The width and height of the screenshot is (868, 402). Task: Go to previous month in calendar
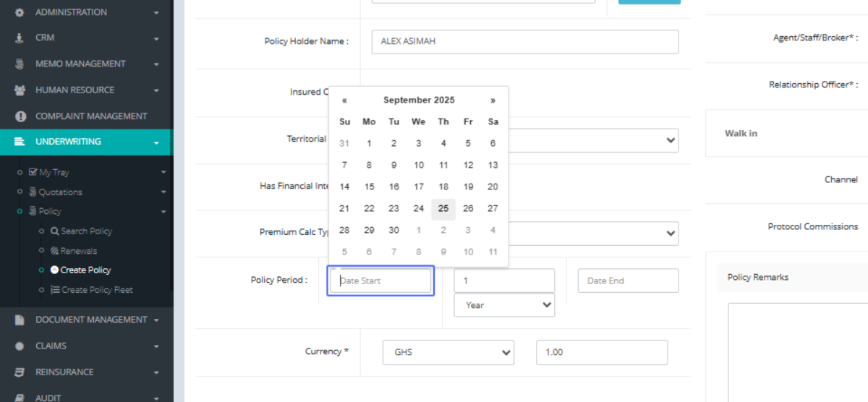(x=344, y=100)
